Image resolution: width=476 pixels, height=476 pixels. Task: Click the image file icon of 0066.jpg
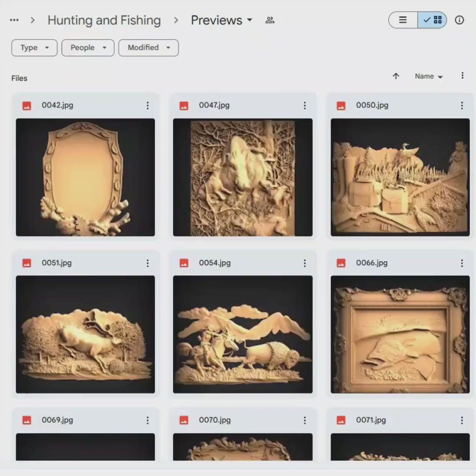point(341,263)
